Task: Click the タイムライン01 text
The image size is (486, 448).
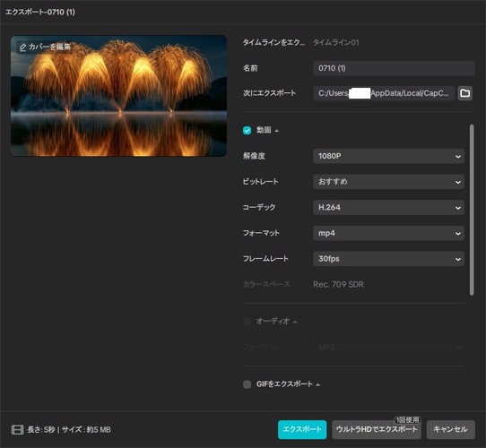Action: tap(335, 42)
